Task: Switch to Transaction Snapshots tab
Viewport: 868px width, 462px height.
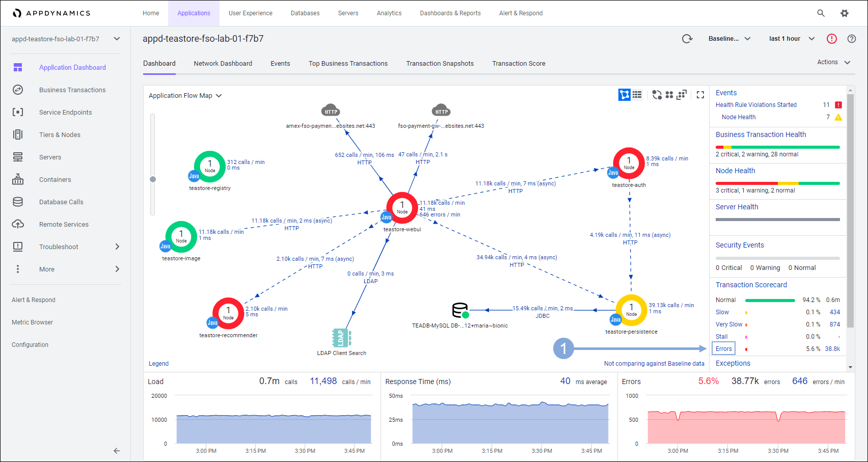Action: [x=440, y=64]
